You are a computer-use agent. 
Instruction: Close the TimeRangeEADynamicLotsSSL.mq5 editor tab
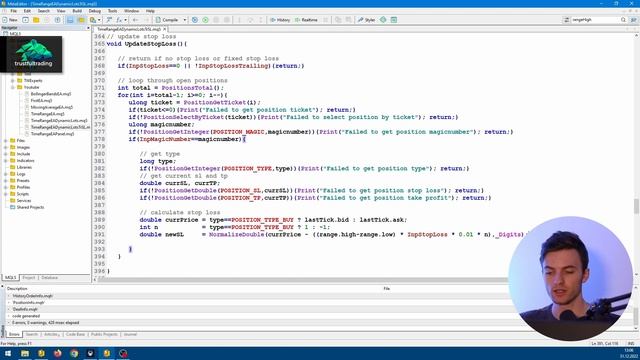(165, 29)
